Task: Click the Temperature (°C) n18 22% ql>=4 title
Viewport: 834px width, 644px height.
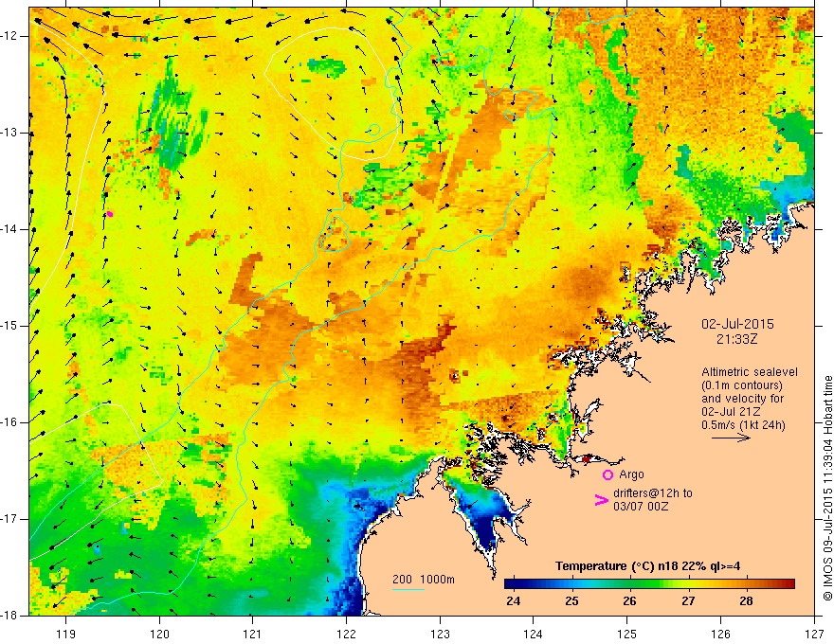Action: tap(647, 566)
